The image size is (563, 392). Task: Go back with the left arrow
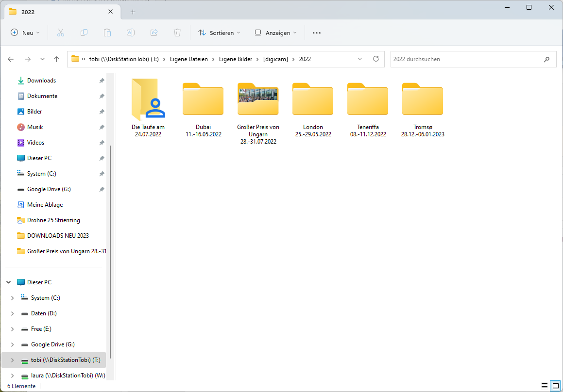[x=11, y=59]
